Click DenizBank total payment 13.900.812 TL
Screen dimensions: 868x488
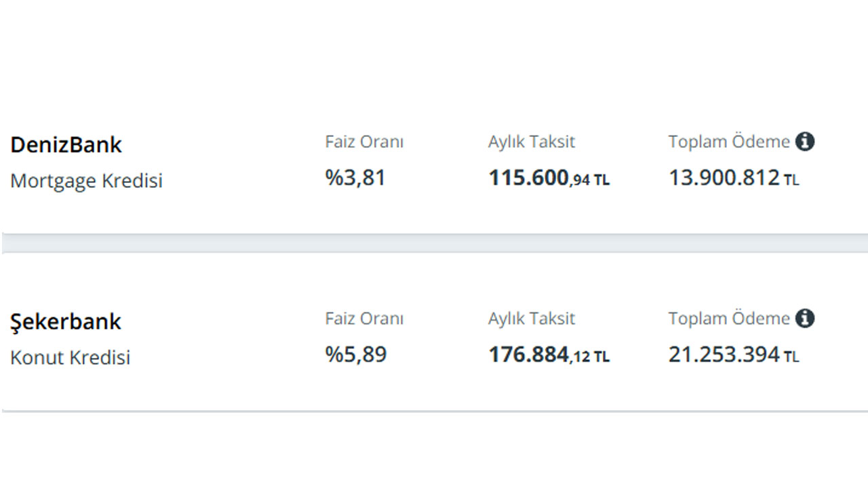(734, 178)
